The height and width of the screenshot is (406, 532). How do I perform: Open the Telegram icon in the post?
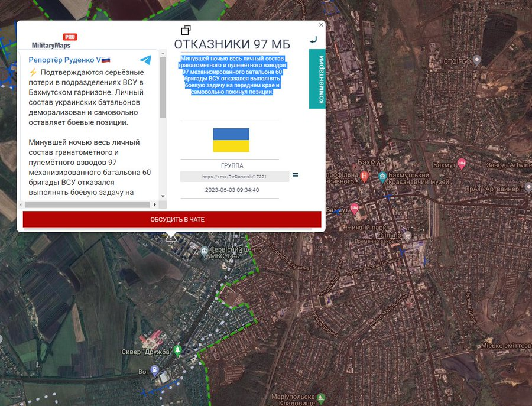coord(145,60)
